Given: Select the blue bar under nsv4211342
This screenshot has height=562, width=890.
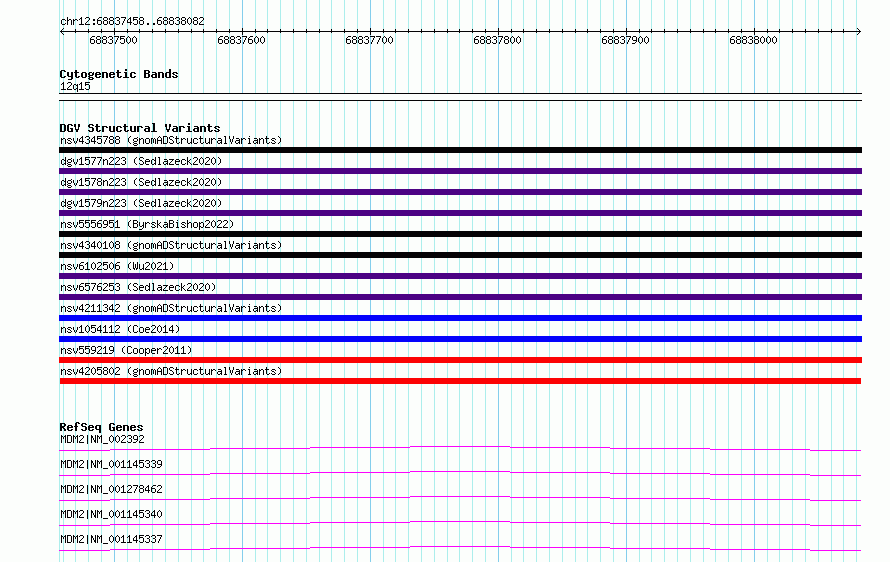Looking at the screenshot, I should 460,318.
